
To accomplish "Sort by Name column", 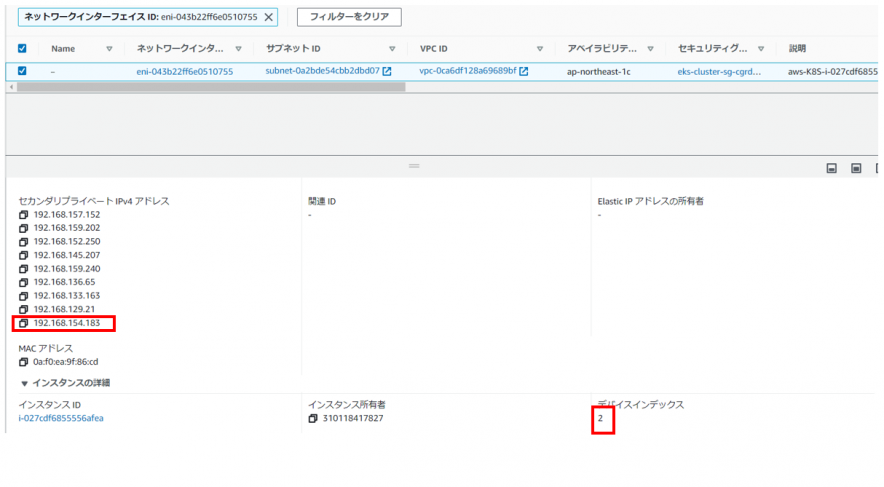I will 109,48.
